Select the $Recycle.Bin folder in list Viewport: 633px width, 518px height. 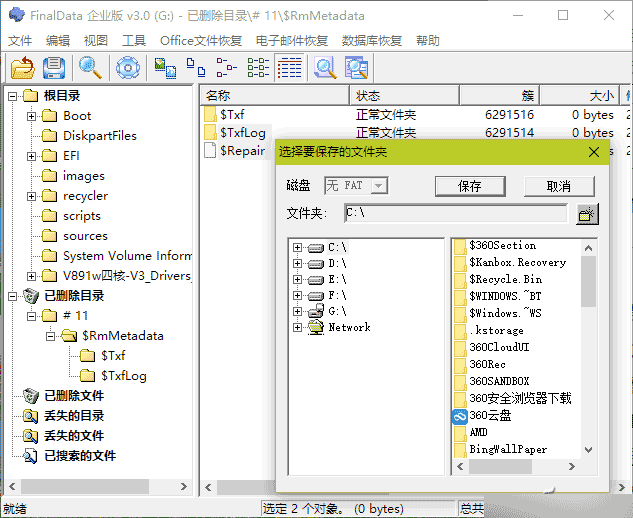click(506, 279)
